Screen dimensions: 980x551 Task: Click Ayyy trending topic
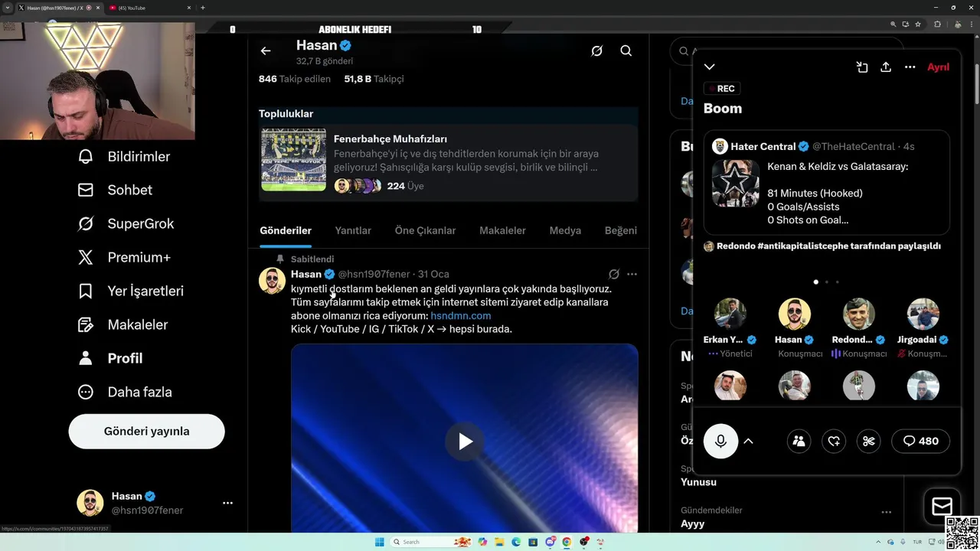click(692, 524)
